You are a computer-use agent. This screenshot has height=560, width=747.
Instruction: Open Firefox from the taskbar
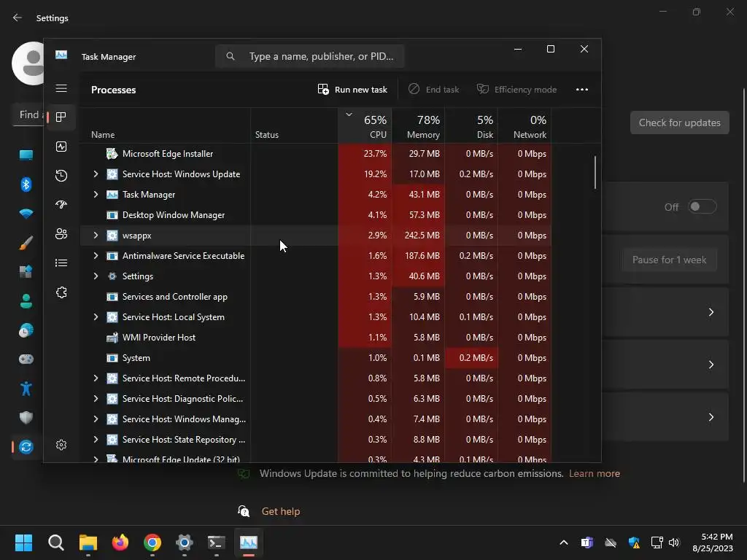(x=120, y=542)
